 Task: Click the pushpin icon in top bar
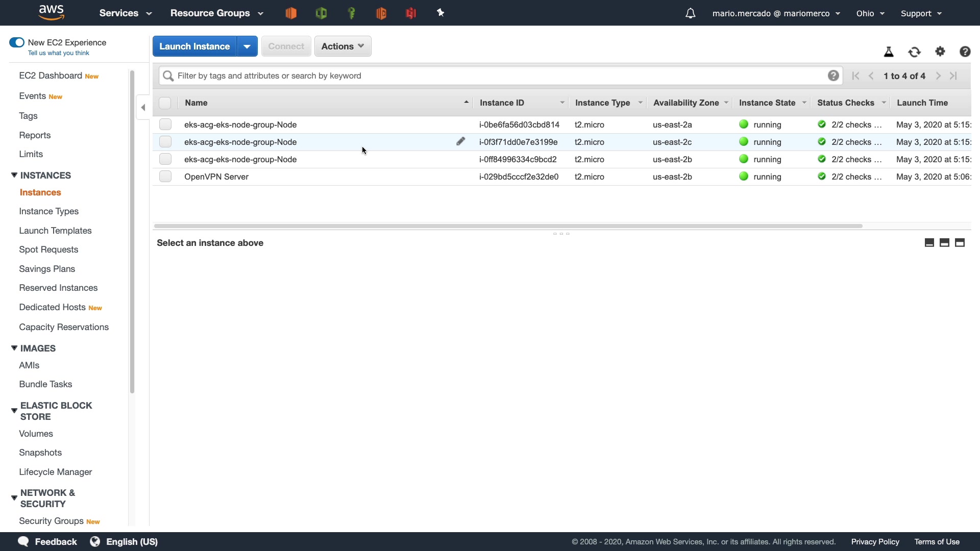[x=440, y=13]
